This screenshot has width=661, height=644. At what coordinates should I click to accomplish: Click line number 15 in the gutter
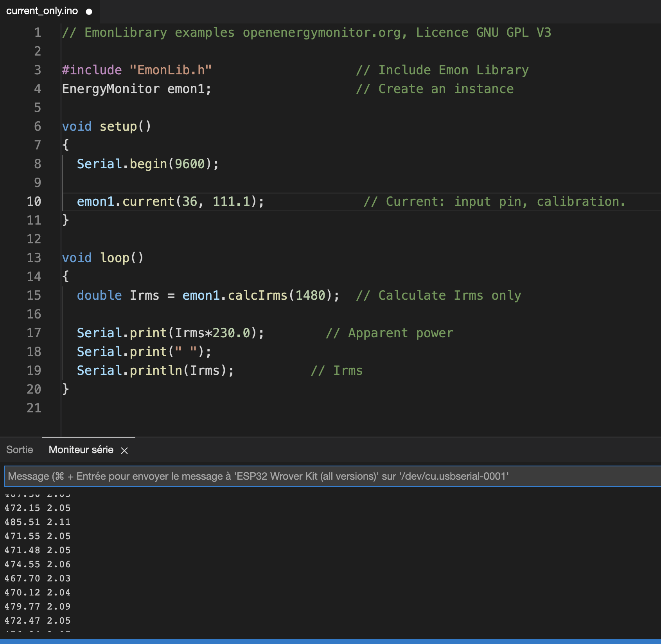coord(34,295)
